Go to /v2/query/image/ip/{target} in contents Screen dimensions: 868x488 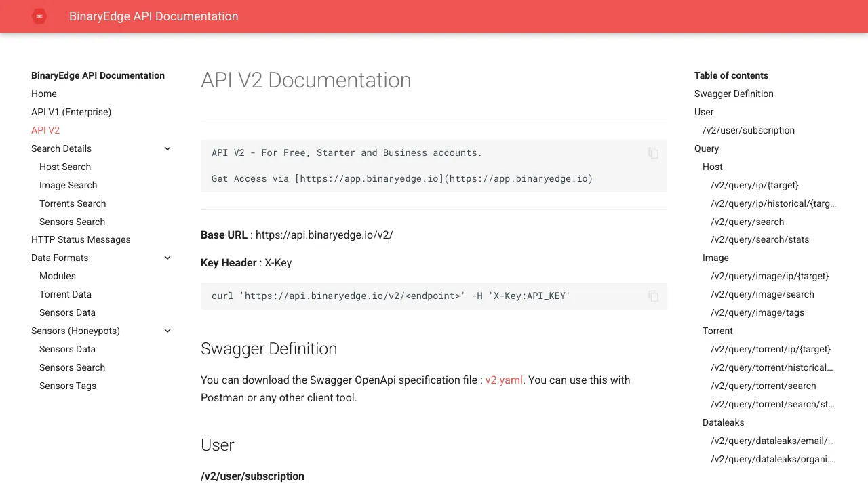(770, 276)
